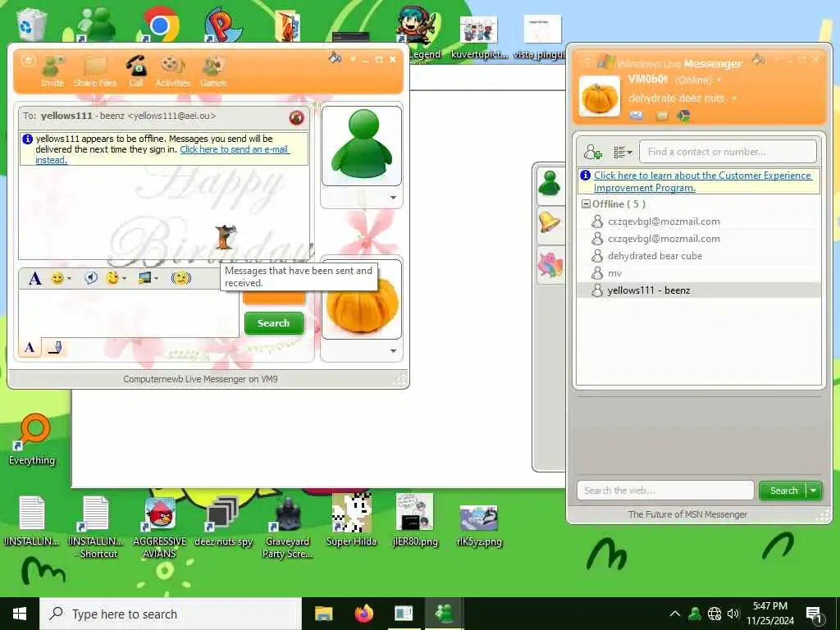Open Games in the conversation toolbar
Screen dimensions: 840x630
tap(213, 71)
